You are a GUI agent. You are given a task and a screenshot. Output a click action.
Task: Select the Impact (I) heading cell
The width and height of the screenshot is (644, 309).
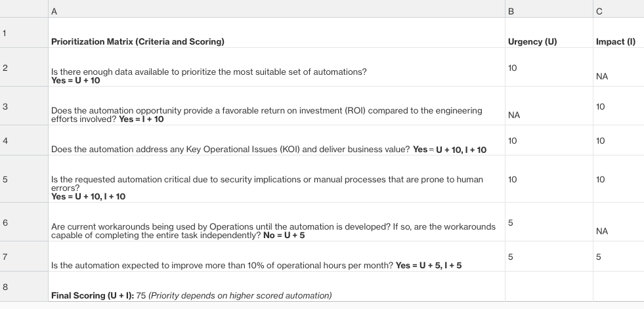(x=616, y=42)
